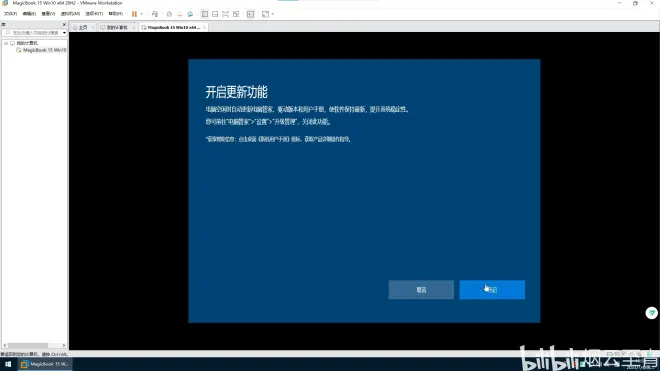Close the MagicBook 15 Win10 tab
The height and width of the screenshot is (371, 660).
(x=205, y=27)
